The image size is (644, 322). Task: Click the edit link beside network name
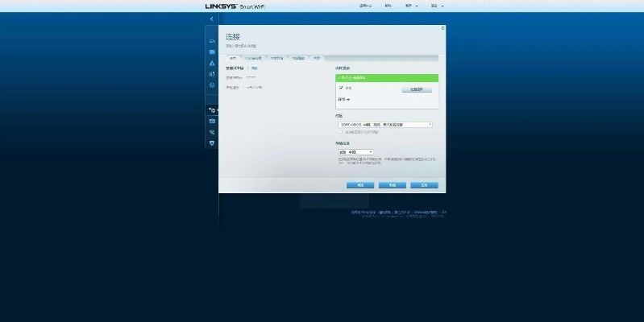[x=255, y=68]
